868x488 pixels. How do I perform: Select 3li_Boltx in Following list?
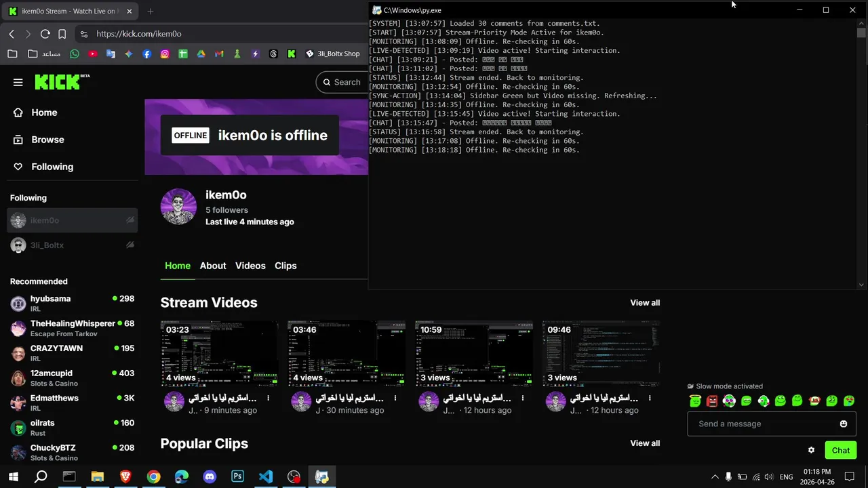tap(72, 245)
